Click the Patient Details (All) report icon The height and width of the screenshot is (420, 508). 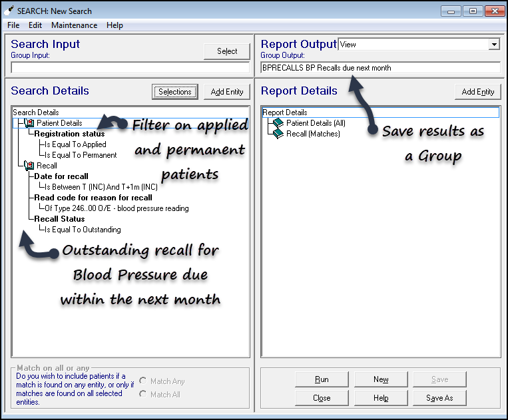pos(279,123)
